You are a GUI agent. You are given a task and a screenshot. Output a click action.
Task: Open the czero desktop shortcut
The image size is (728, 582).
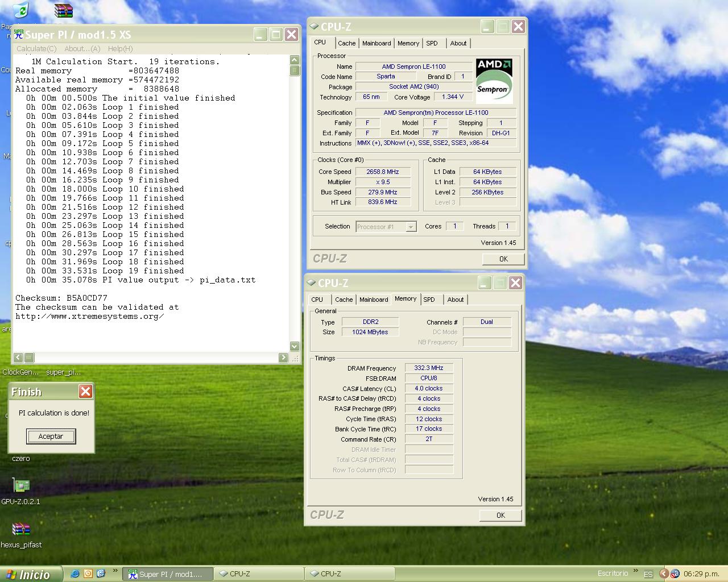coord(20,458)
